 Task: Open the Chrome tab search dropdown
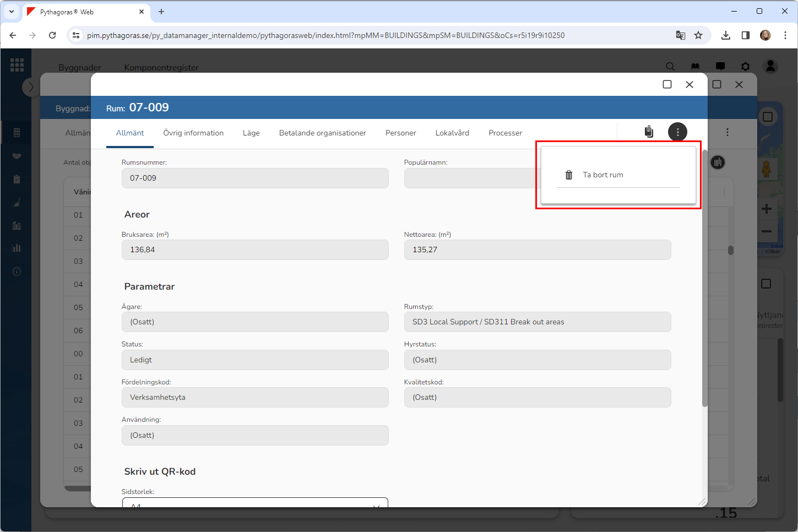click(x=12, y=12)
